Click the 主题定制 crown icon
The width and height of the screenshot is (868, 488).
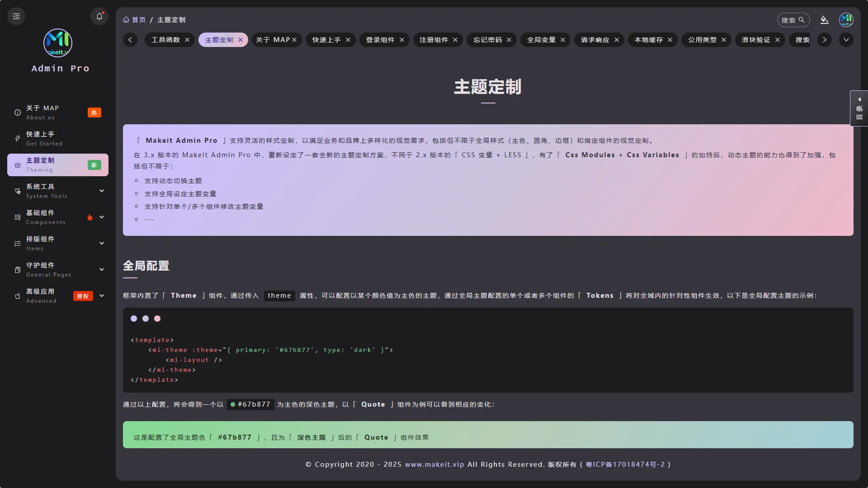18,165
